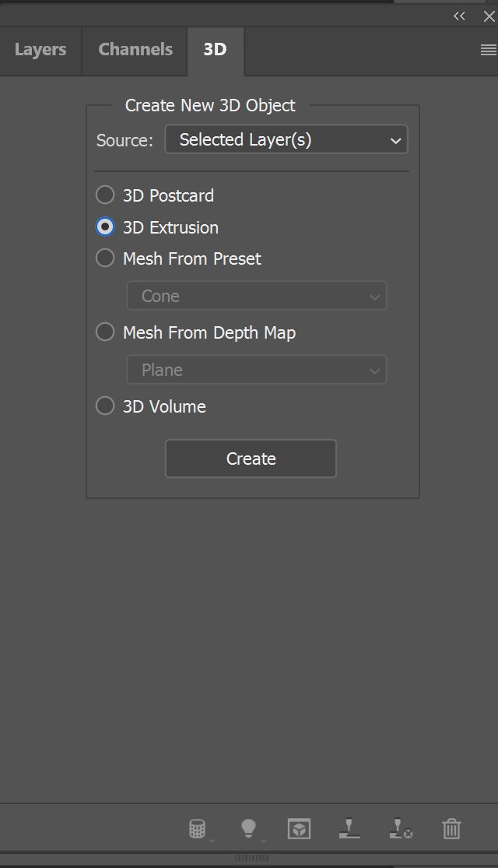Click the start print stamp icon
This screenshot has height=868, width=498.
[x=349, y=829]
